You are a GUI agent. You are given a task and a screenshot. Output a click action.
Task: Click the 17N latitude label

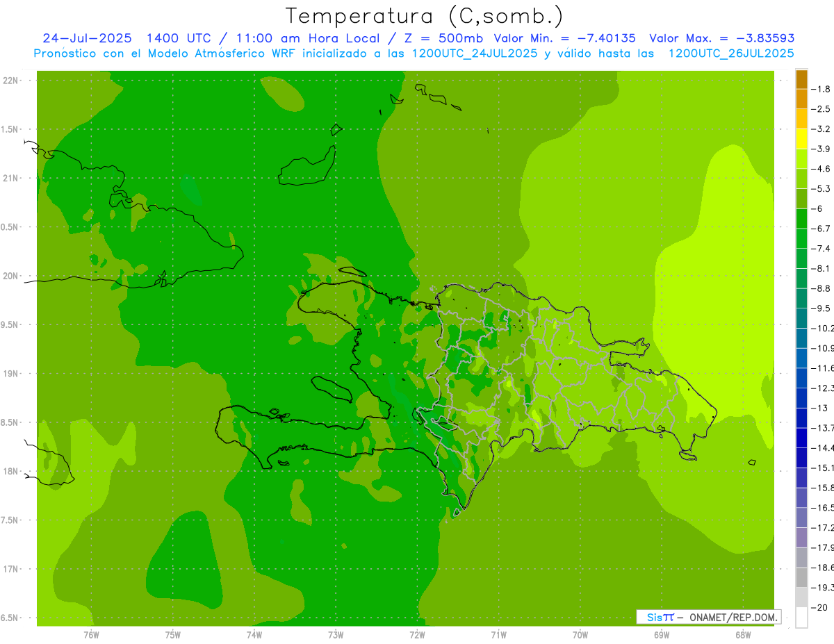10,569
